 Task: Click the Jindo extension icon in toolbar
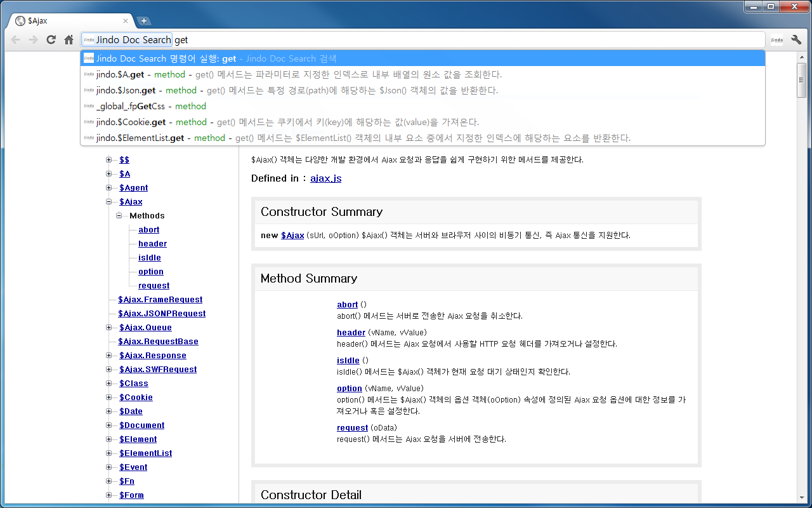pos(777,40)
